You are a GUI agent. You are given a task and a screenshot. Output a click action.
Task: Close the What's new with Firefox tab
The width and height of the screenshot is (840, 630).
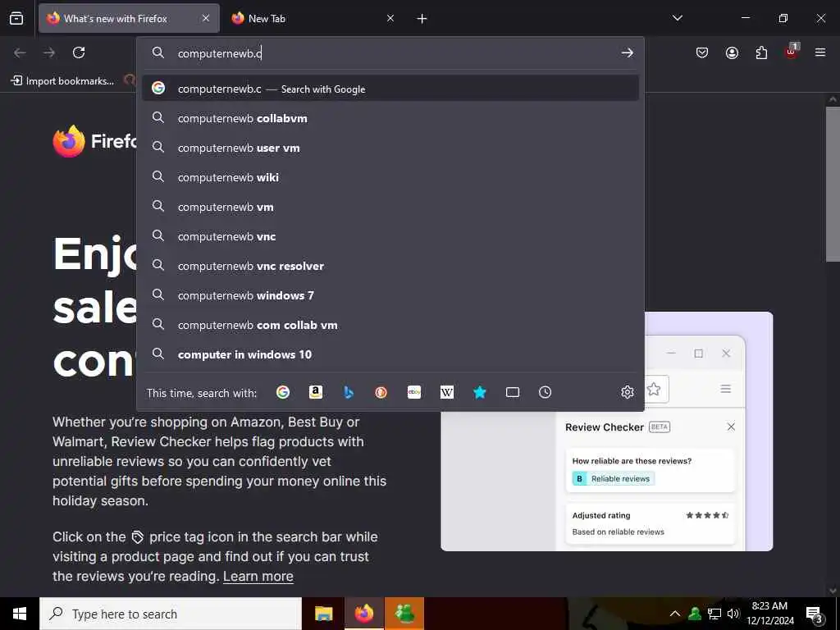[206, 18]
